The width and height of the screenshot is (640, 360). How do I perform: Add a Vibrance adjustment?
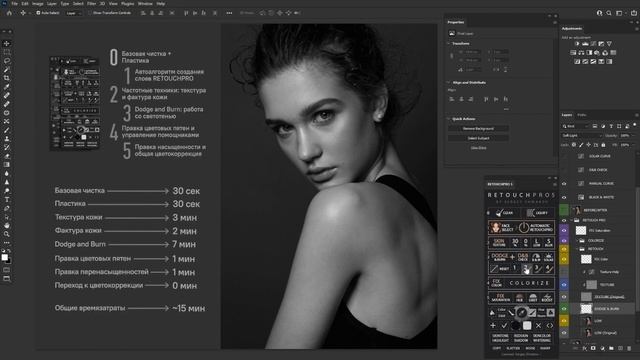pyautogui.click(x=609, y=44)
